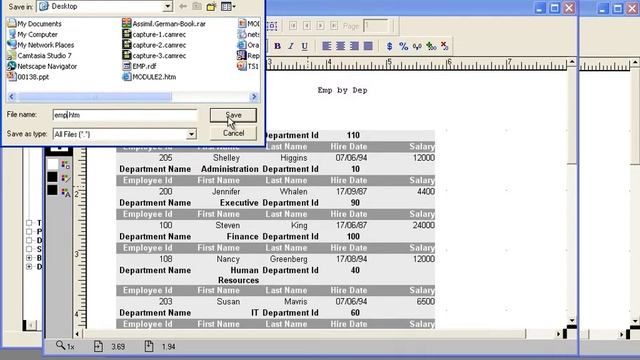This screenshot has width=640, height=360.
Task: Expand the B tree node
Action: 29,258
